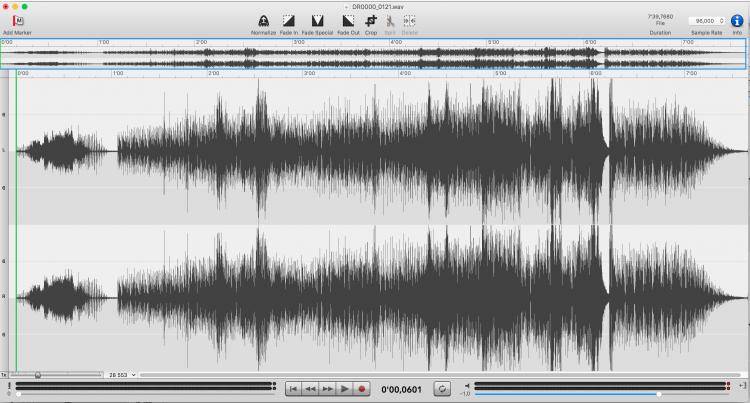Click the waveform overview strip
Screen dimensions: 750x403
[x=375, y=54]
